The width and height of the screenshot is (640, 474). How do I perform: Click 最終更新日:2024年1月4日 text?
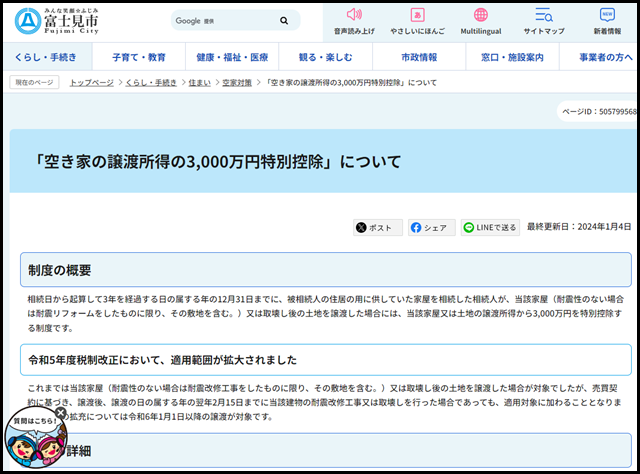click(x=579, y=227)
